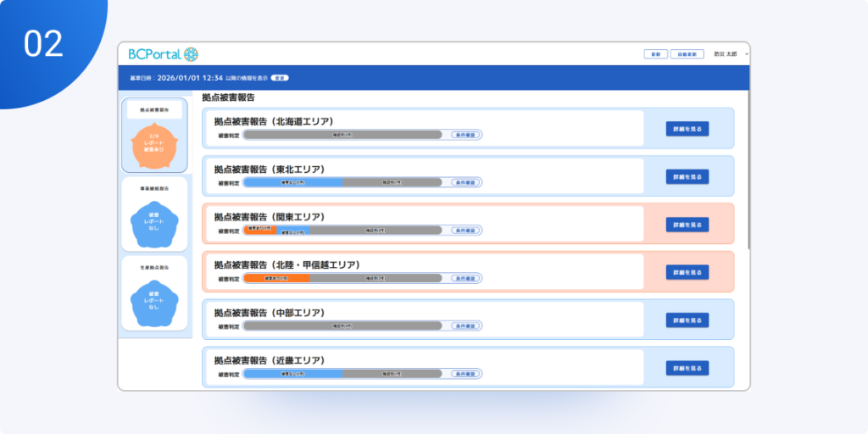Click the blue bar segment in 関東エリア

[292, 232]
